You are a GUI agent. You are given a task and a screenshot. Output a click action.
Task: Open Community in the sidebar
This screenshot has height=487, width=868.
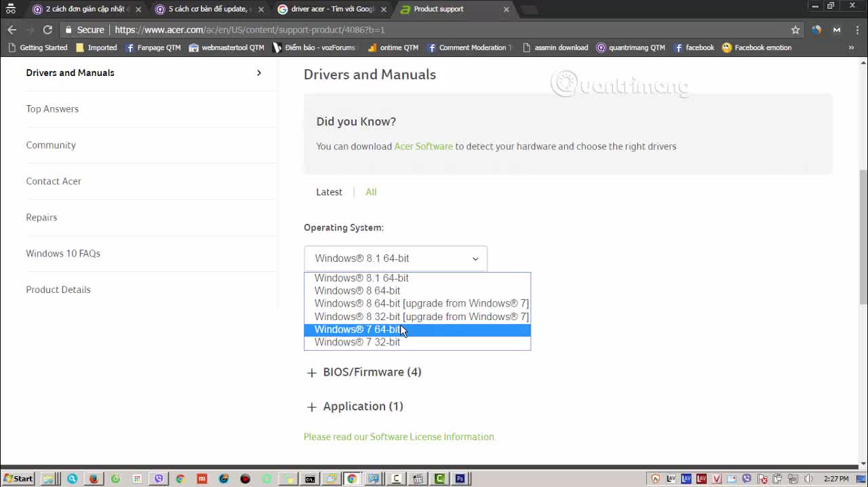coord(51,145)
